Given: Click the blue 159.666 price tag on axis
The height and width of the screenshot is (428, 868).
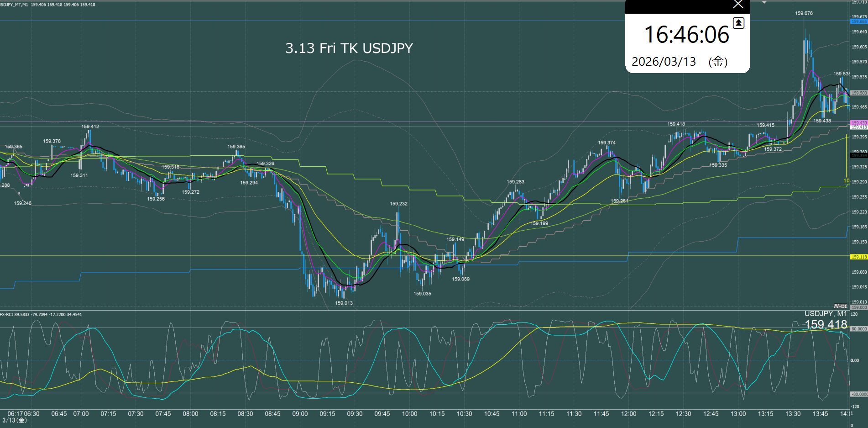Looking at the screenshot, I should 858,21.
